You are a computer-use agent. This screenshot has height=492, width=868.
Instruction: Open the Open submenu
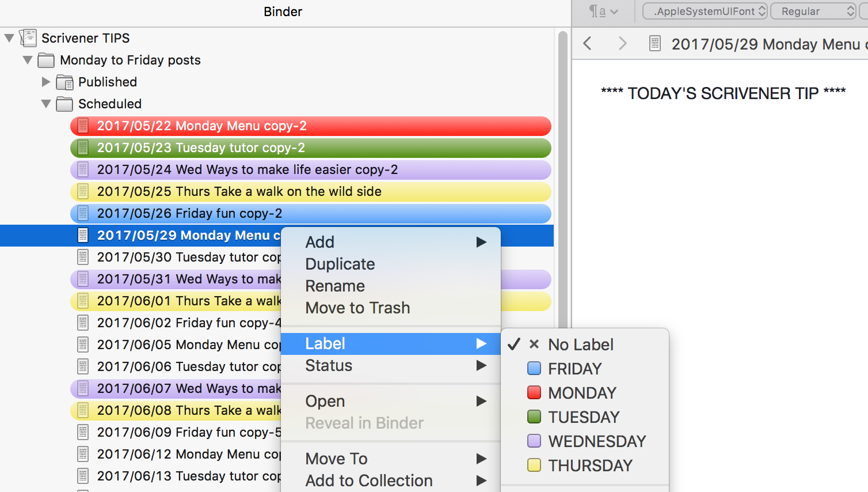pyautogui.click(x=391, y=401)
